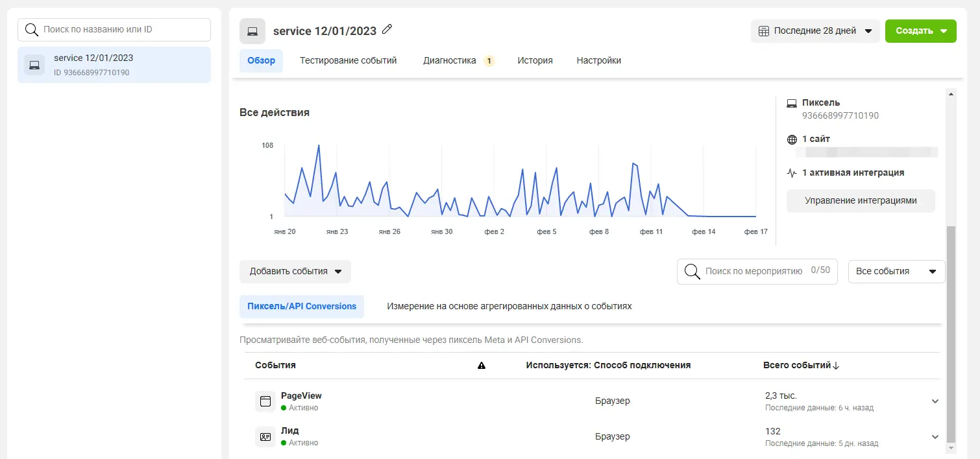Click the sort arrow beside Всего событий

(836, 366)
